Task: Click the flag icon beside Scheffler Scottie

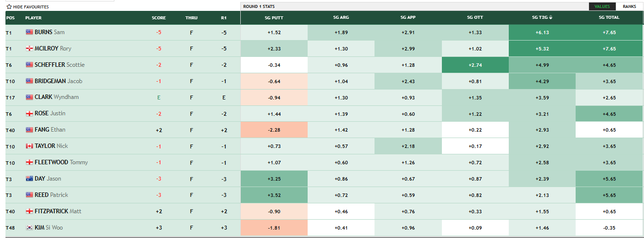Action: [x=29, y=65]
